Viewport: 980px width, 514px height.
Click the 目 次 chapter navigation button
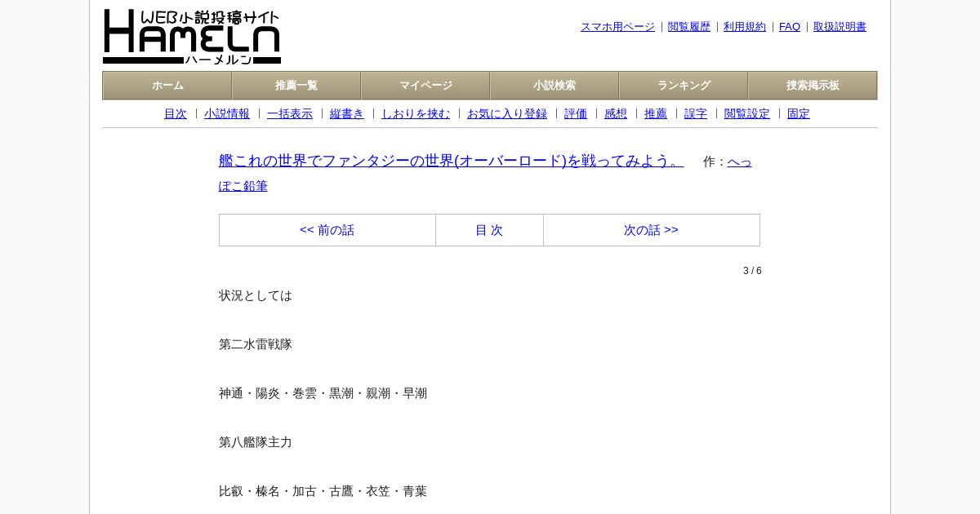click(x=489, y=230)
